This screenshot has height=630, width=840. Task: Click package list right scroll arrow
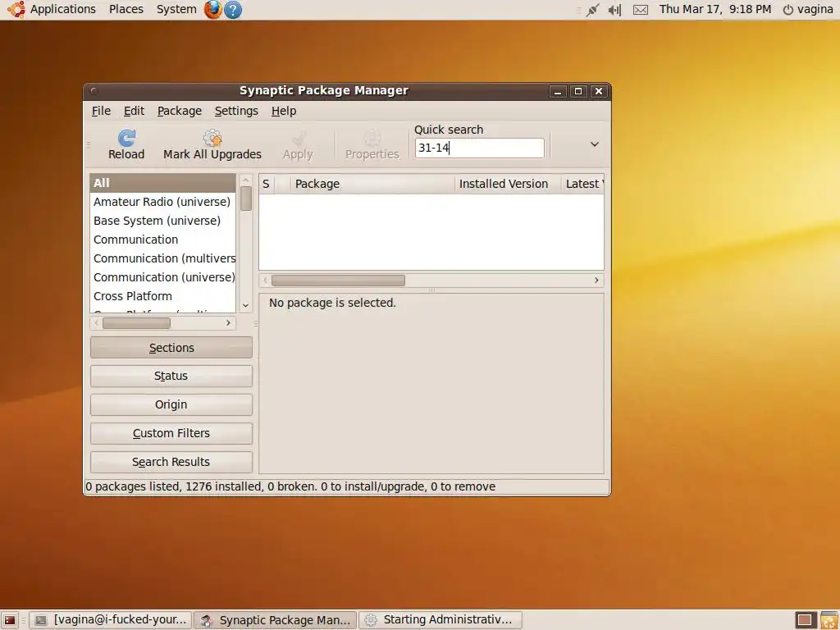point(596,281)
